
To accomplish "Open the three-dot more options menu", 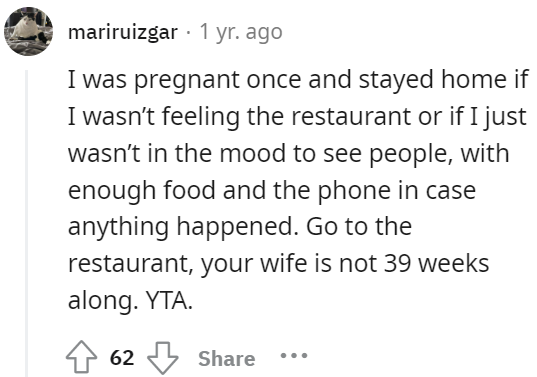I will coord(294,356).
